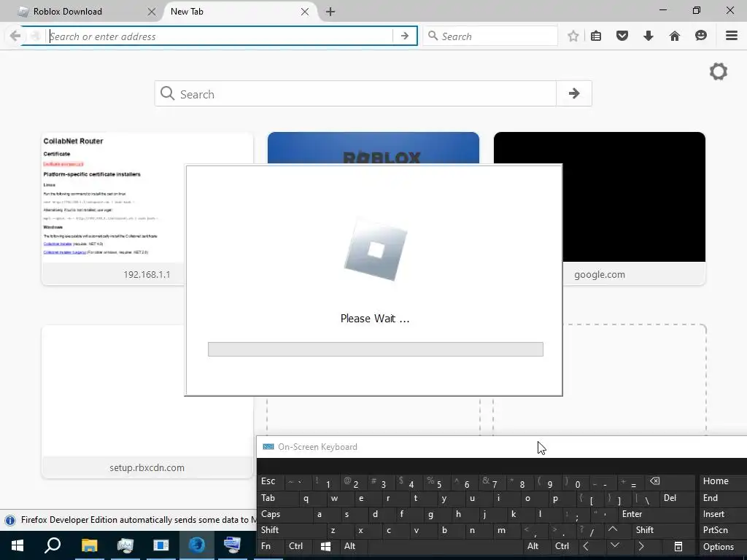Image resolution: width=747 pixels, height=560 pixels.
Task: Open On-Screen Keyboard Options
Action: click(x=722, y=547)
